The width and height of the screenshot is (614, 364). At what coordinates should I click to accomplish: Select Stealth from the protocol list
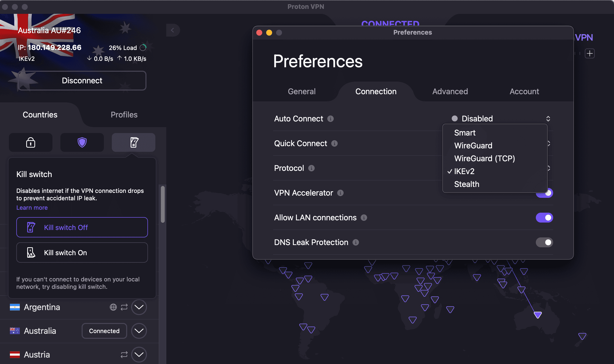click(467, 184)
